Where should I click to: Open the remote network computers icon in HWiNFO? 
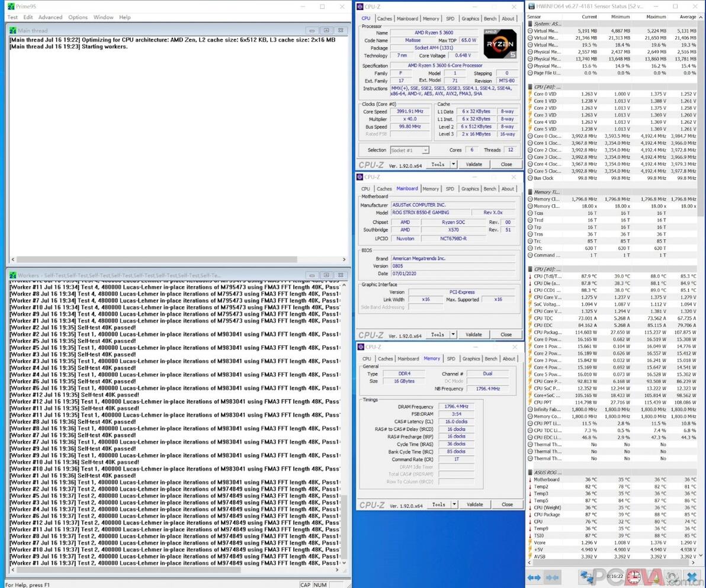click(587, 577)
